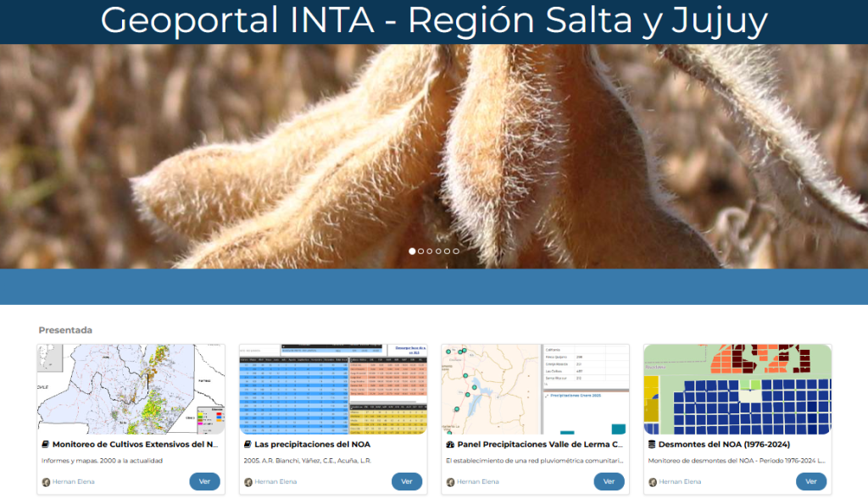Select the second carousel slide dot
Viewport: 868px width, 504px height.
(420, 252)
